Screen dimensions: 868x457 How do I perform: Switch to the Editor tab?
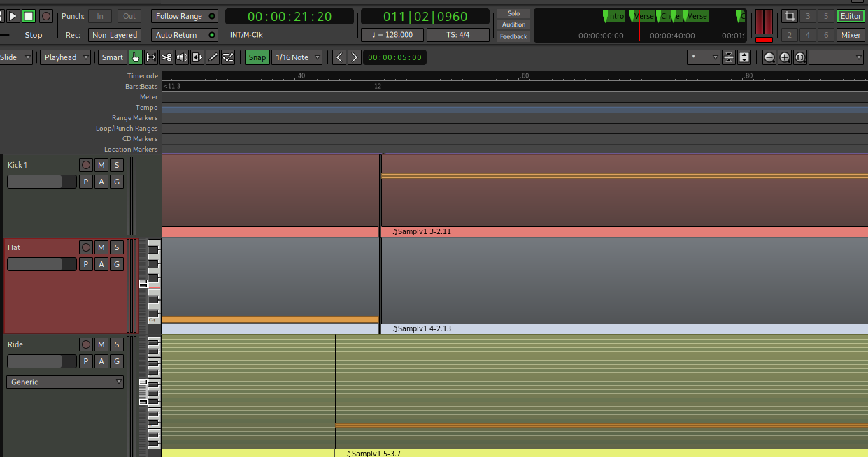[851, 16]
